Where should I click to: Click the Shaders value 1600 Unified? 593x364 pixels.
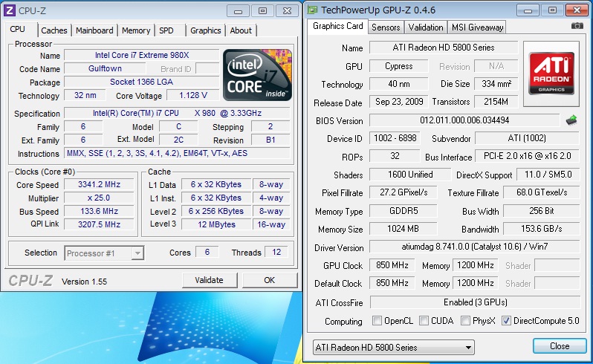coord(410,175)
